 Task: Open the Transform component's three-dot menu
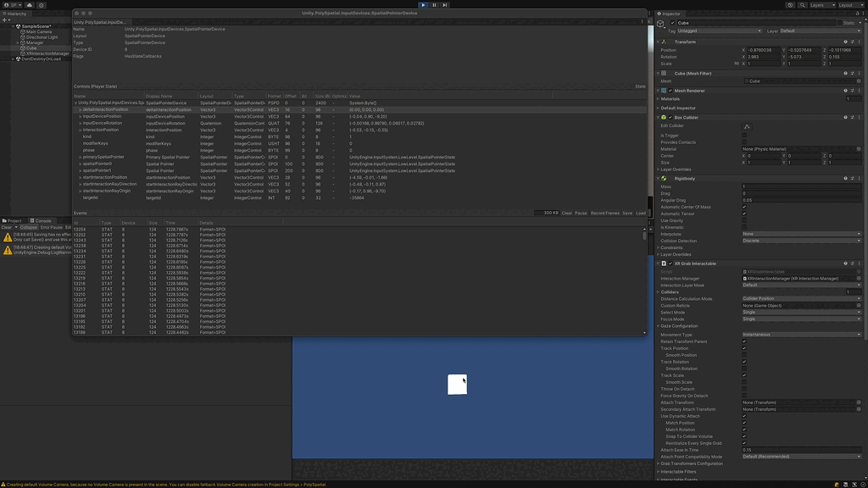(x=858, y=41)
